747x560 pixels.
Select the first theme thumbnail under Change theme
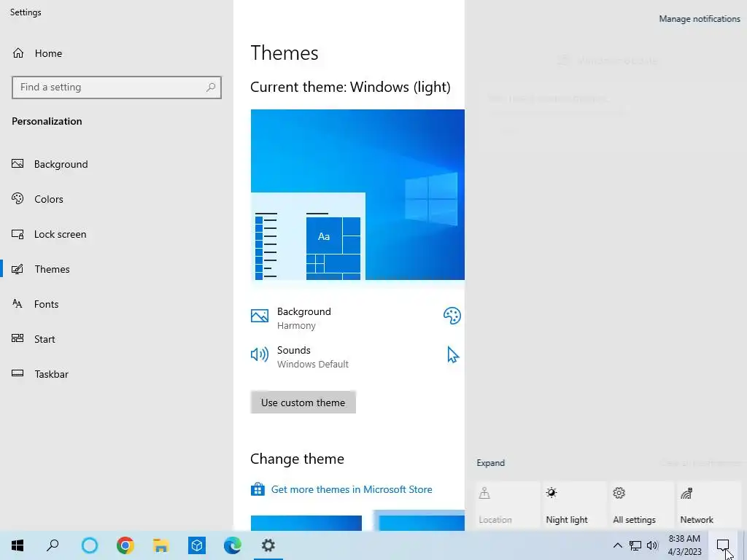306,523
